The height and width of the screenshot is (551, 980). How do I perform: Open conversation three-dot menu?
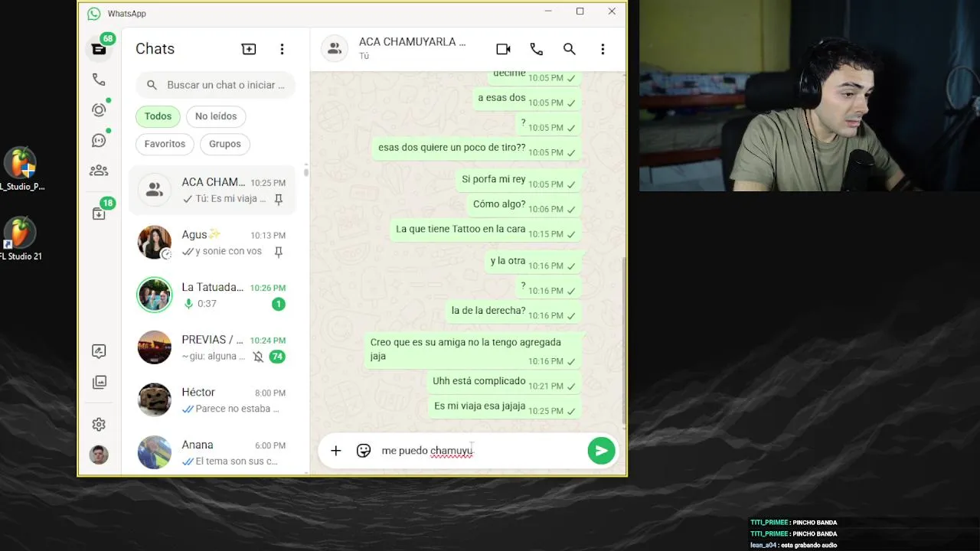pos(603,49)
